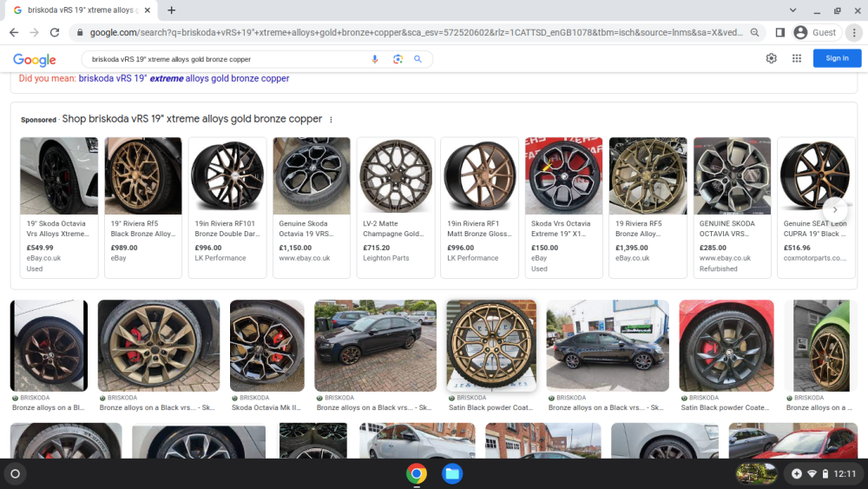
Task: Open sponsored results options three dots
Action: click(331, 120)
